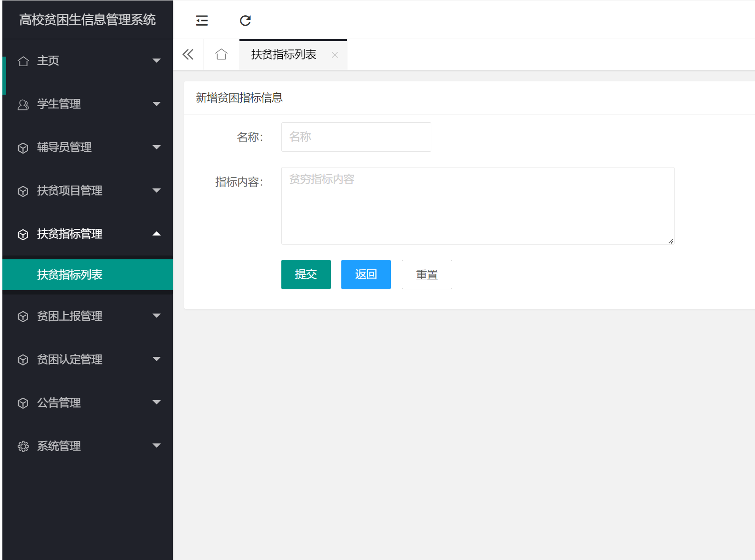The height and width of the screenshot is (560, 755).
Task: Select the 扶贫指标列表 submenu item
Action: [x=88, y=275]
